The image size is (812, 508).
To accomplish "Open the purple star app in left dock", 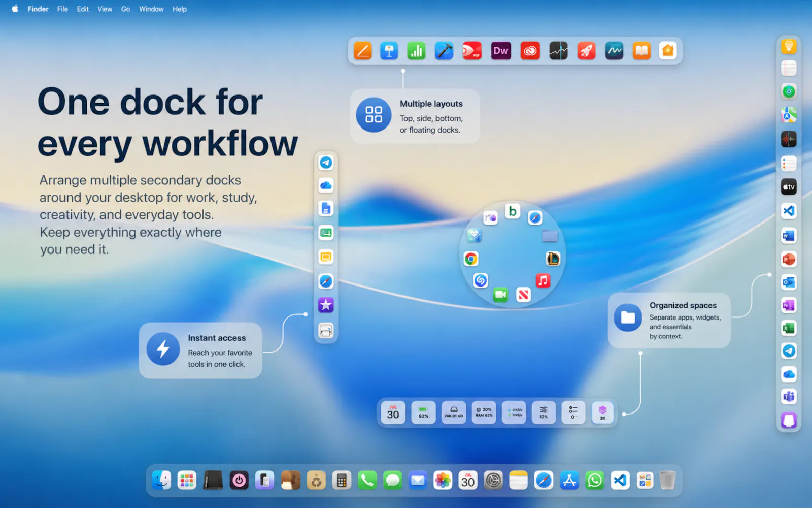I will pyautogui.click(x=326, y=305).
